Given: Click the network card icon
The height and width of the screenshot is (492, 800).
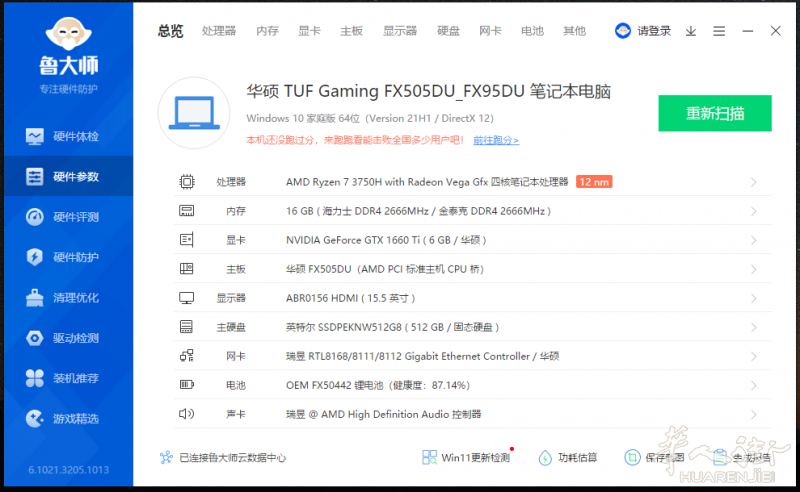Looking at the screenshot, I should (187, 356).
